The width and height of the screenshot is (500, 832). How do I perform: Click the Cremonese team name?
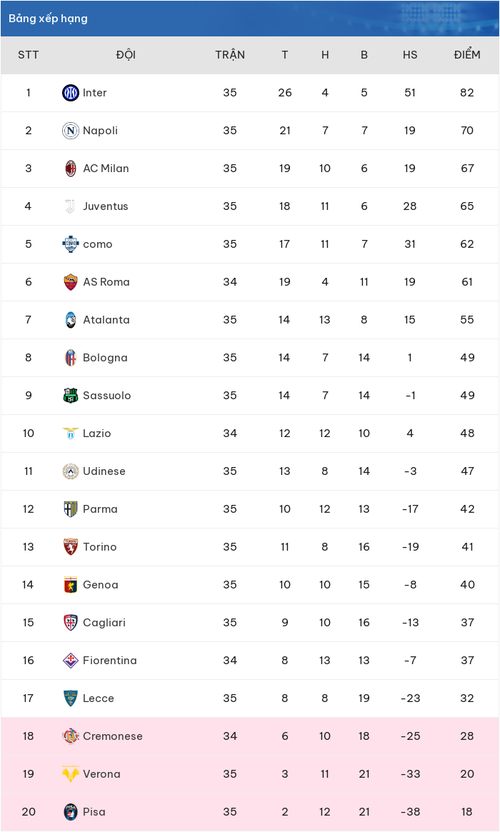[x=113, y=736]
